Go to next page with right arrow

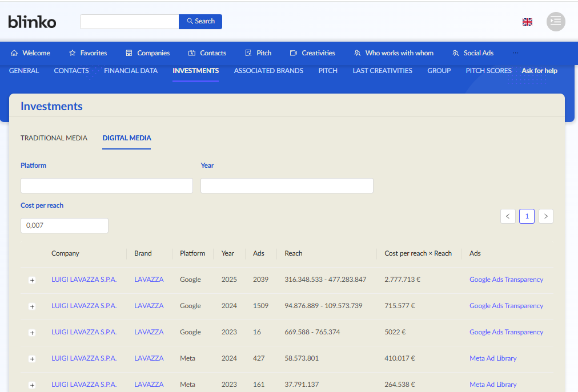click(546, 216)
